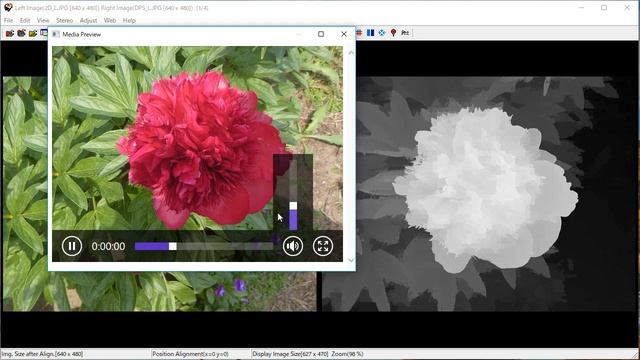The width and height of the screenshot is (640, 360).
Task: Click the volume speaker icon in Media Preview
Action: click(x=293, y=246)
